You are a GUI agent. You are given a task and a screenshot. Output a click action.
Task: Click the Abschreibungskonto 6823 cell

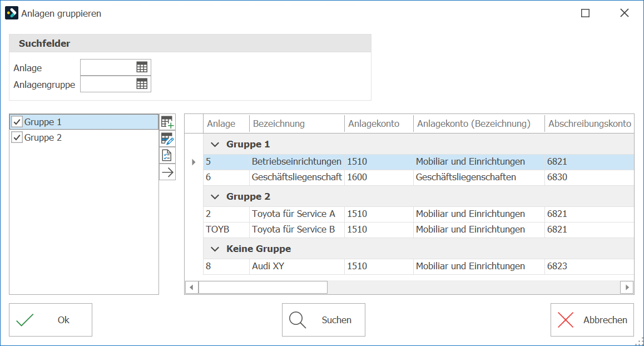point(589,266)
